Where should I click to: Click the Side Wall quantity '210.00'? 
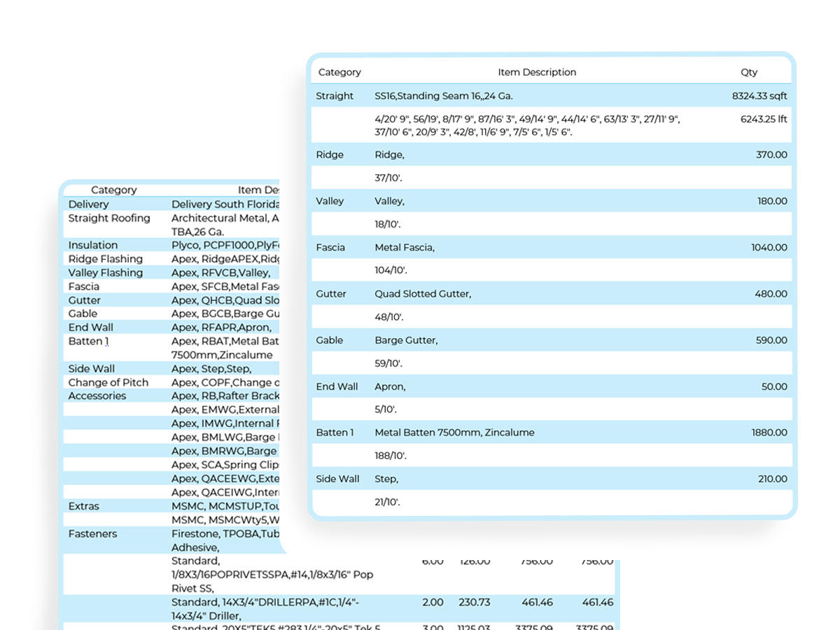(x=772, y=479)
